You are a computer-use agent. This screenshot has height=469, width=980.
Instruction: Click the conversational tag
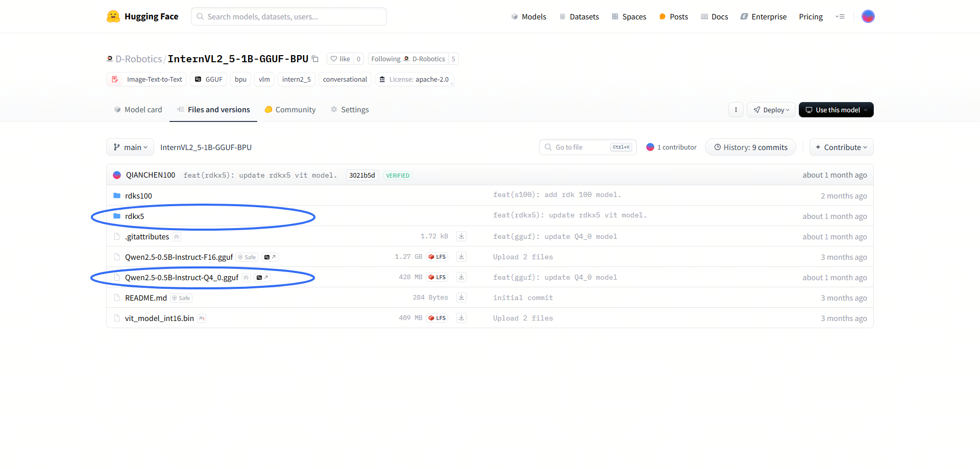345,79
